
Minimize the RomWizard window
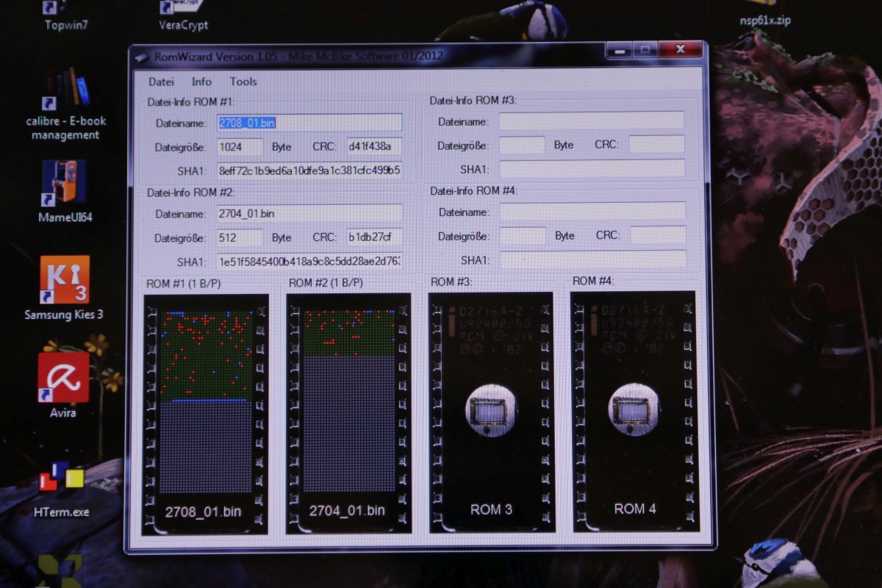pyautogui.click(x=618, y=51)
